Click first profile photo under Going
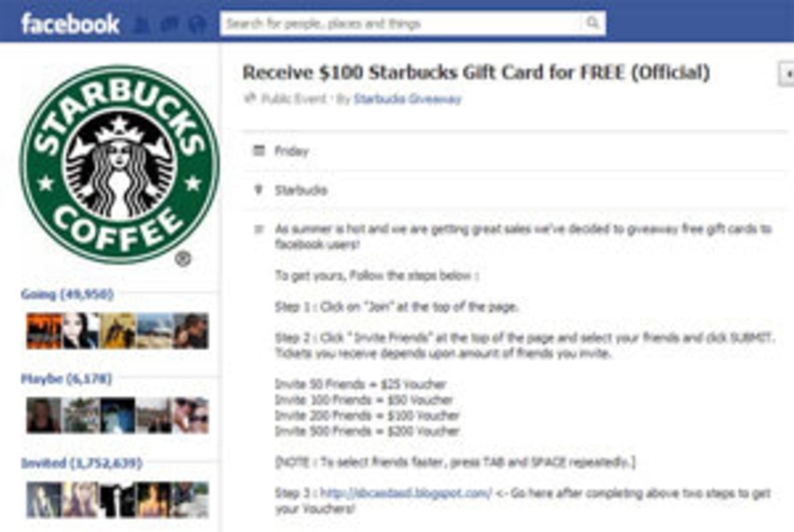Viewport: 794px width, 532px height. pyautogui.click(x=44, y=331)
